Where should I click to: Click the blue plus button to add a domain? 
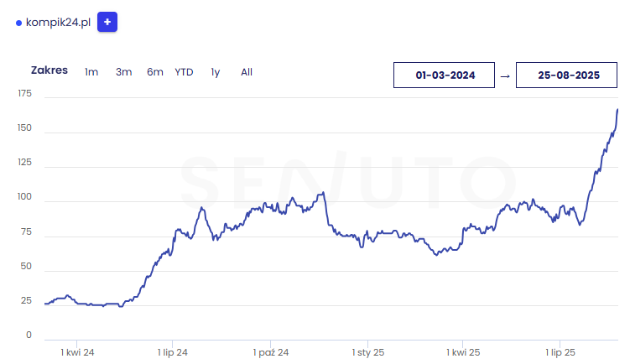tap(107, 22)
